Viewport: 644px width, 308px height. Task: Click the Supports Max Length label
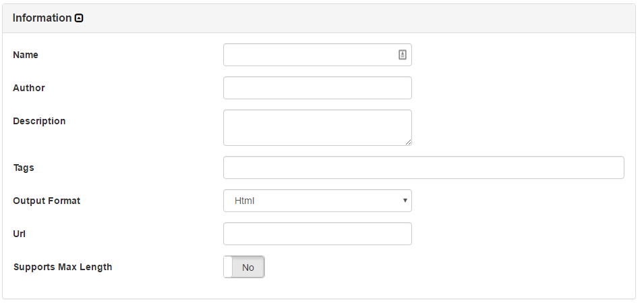(x=63, y=267)
